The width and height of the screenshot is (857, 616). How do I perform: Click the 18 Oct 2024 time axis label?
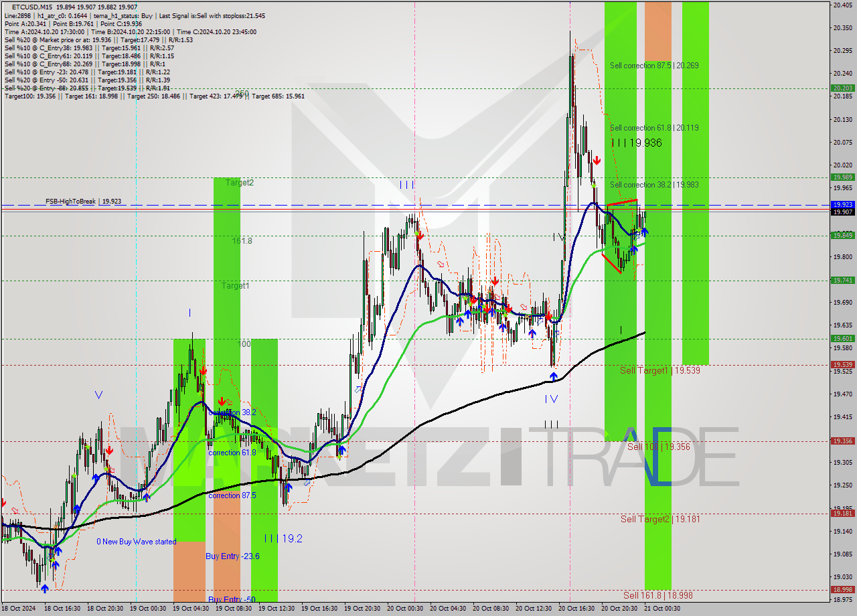click(19, 609)
